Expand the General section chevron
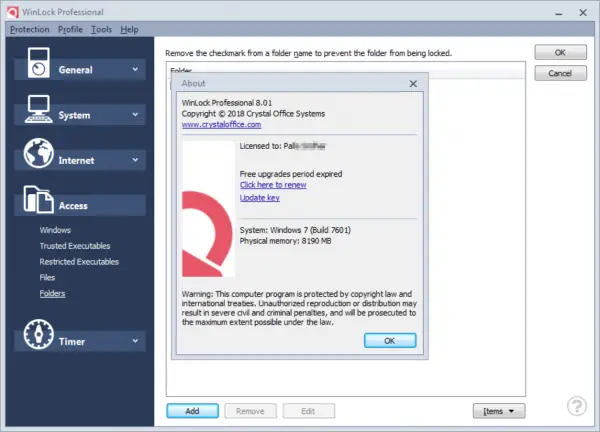Image resolution: width=600 pixels, height=432 pixels. [135, 69]
